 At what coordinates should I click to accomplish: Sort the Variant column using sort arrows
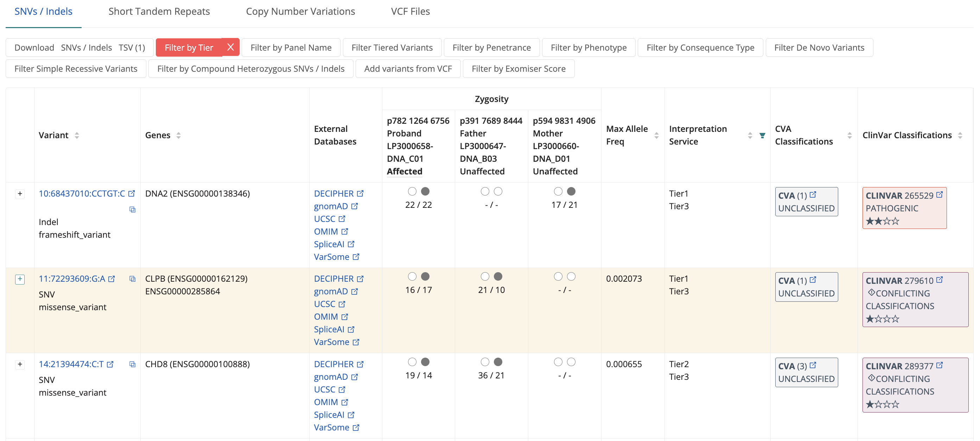tap(77, 135)
